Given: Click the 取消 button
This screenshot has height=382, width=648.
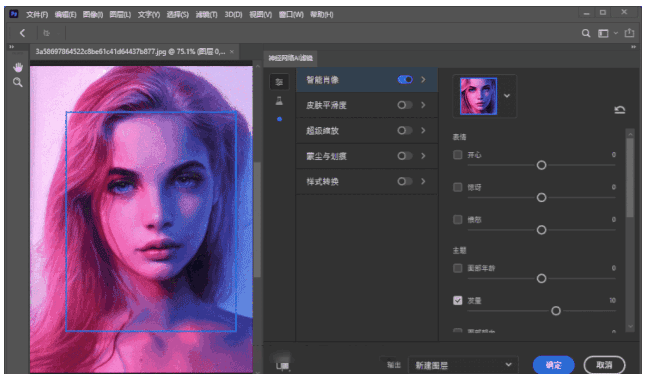Looking at the screenshot, I should tap(604, 365).
